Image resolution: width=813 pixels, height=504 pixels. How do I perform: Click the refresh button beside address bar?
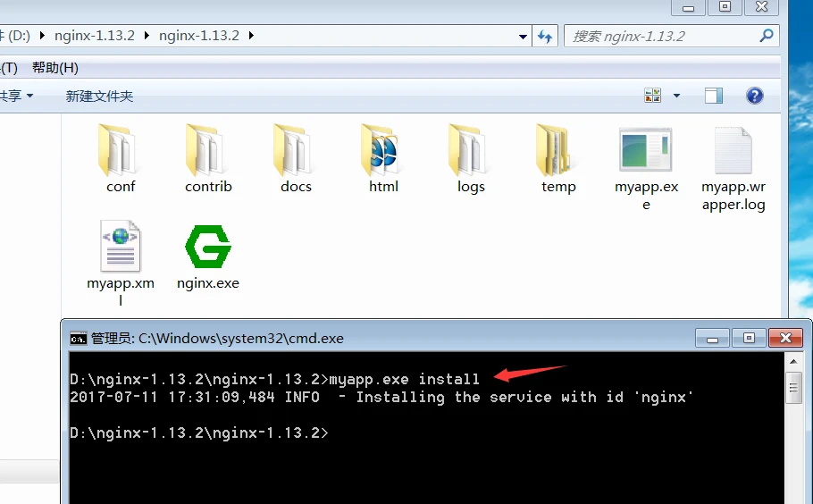click(x=544, y=37)
